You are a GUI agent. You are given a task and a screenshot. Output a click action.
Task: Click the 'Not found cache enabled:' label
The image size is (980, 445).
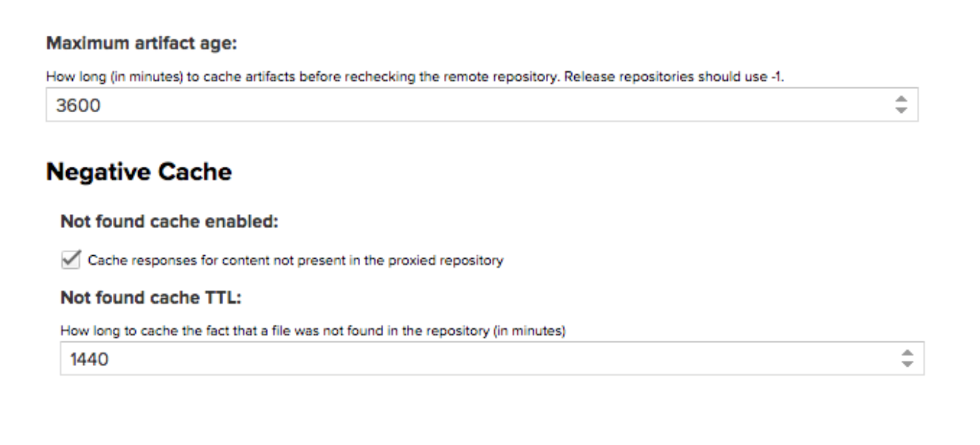[x=169, y=222]
